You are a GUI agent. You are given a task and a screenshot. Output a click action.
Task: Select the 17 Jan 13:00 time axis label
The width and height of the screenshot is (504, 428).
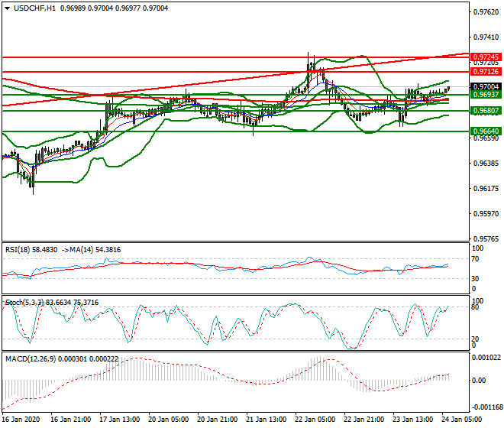[120, 420]
